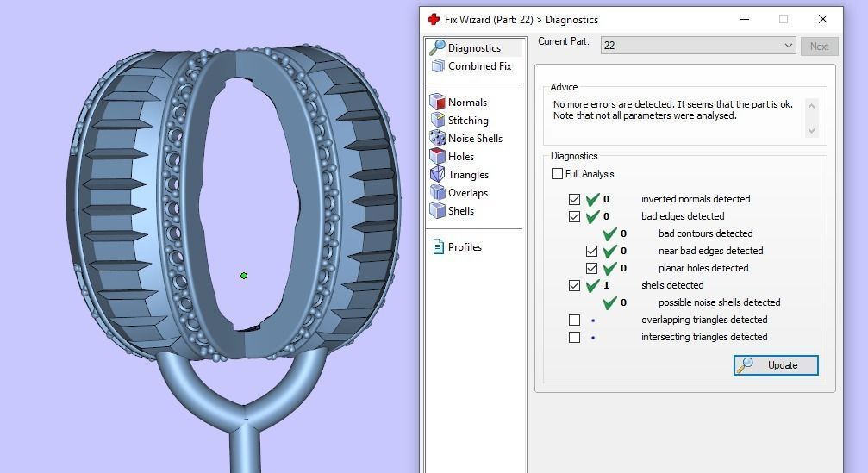Open the Current Part dropdown
The width and height of the screenshot is (868, 473).
tap(698, 46)
